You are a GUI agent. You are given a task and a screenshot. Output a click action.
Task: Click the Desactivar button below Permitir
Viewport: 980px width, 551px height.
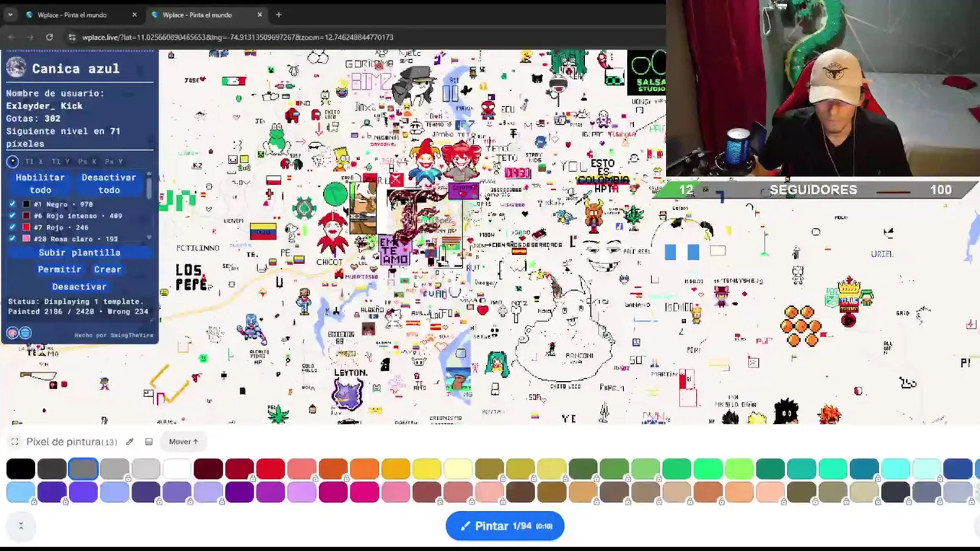[x=80, y=286]
